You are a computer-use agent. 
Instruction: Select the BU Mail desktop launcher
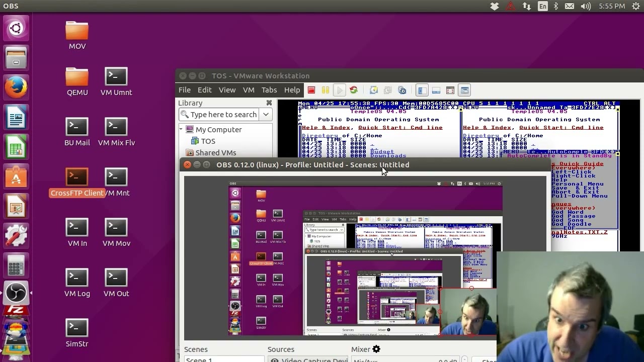coord(77,132)
